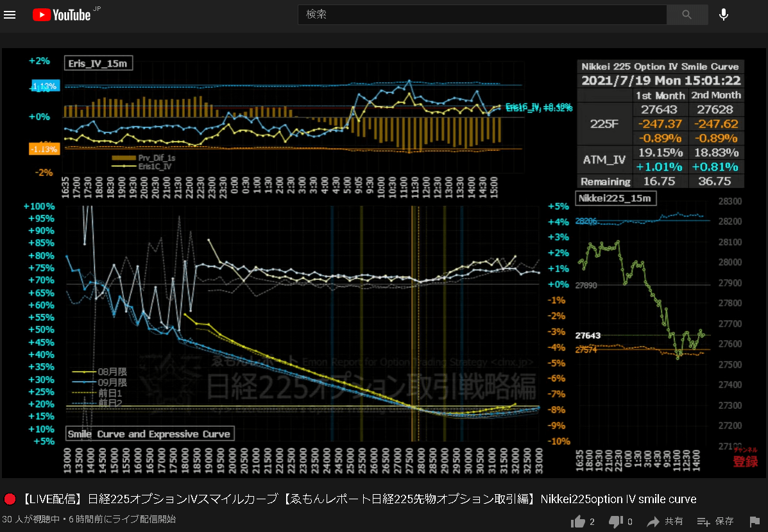The height and width of the screenshot is (532, 768).
Task: Open the hamburger guide menu
Action: click(10, 15)
